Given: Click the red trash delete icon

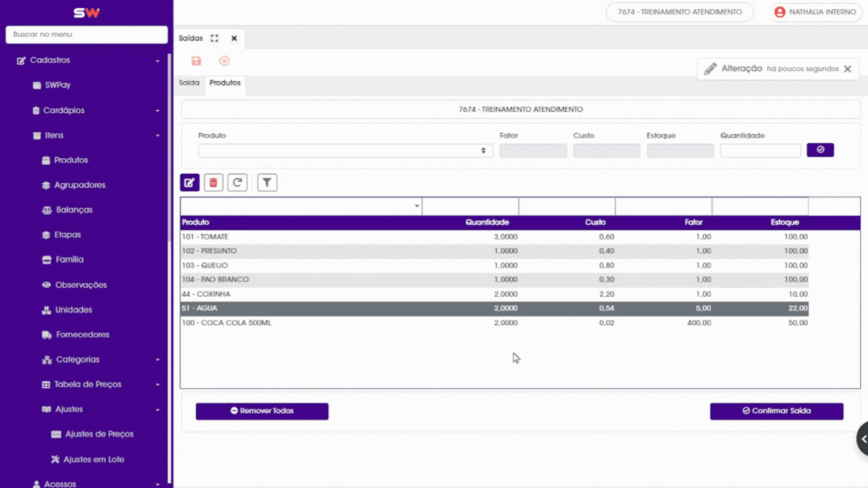Looking at the screenshot, I should tap(213, 183).
